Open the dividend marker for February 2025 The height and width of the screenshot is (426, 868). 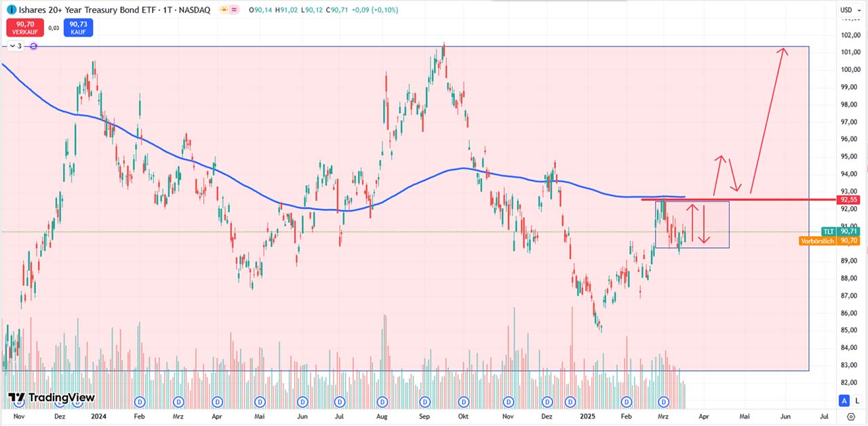point(626,401)
